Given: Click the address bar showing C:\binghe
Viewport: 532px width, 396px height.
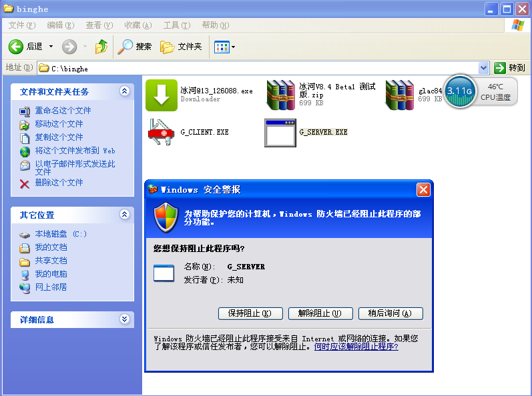Looking at the screenshot, I should click(258, 69).
